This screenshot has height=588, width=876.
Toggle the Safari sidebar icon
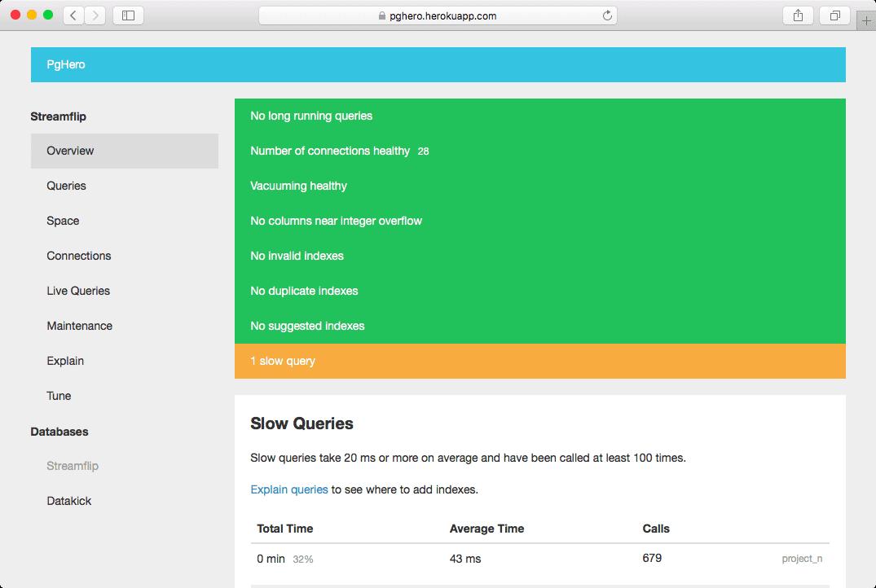[128, 15]
